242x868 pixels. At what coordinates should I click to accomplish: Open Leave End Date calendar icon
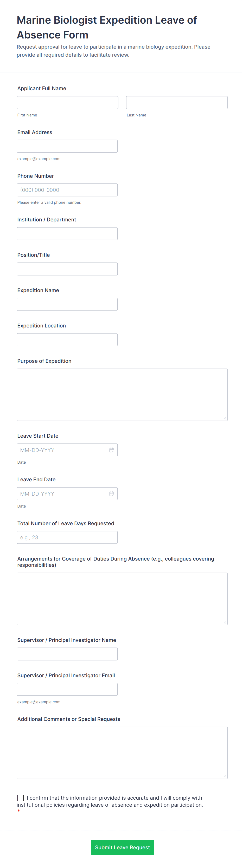coord(111,494)
